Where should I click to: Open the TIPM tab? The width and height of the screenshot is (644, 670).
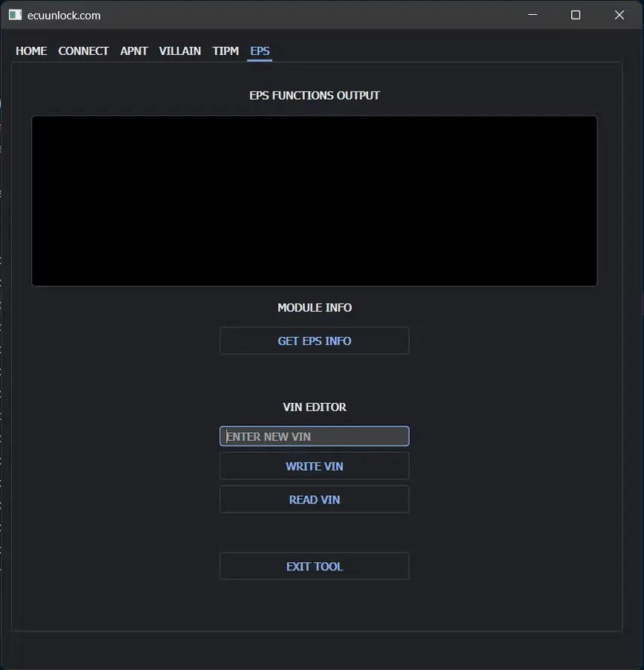[x=225, y=51]
